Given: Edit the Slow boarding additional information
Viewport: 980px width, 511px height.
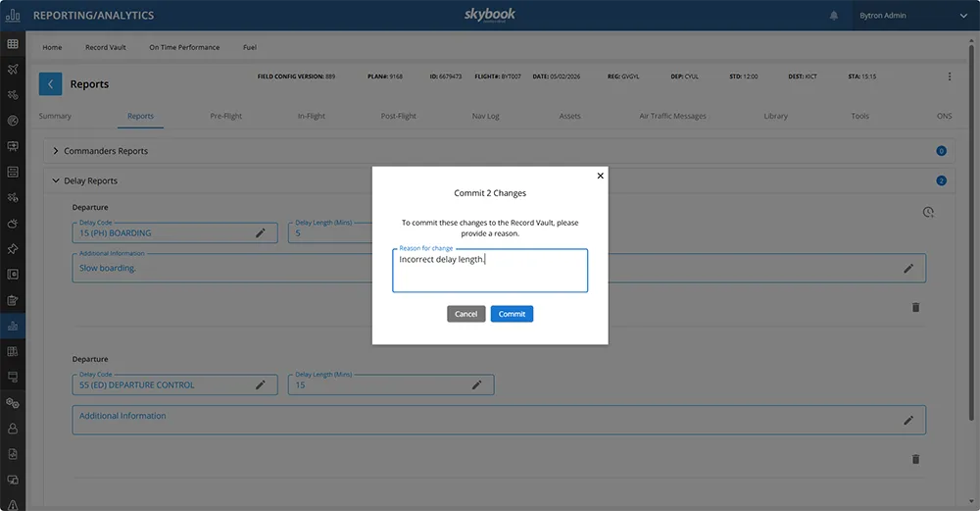Looking at the screenshot, I should tap(908, 268).
